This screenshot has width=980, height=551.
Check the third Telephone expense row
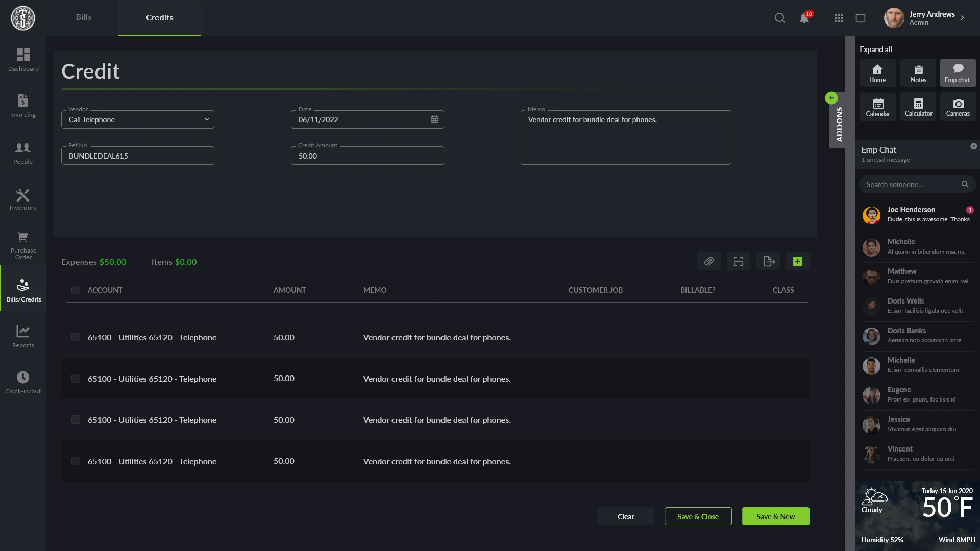point(76,420)
